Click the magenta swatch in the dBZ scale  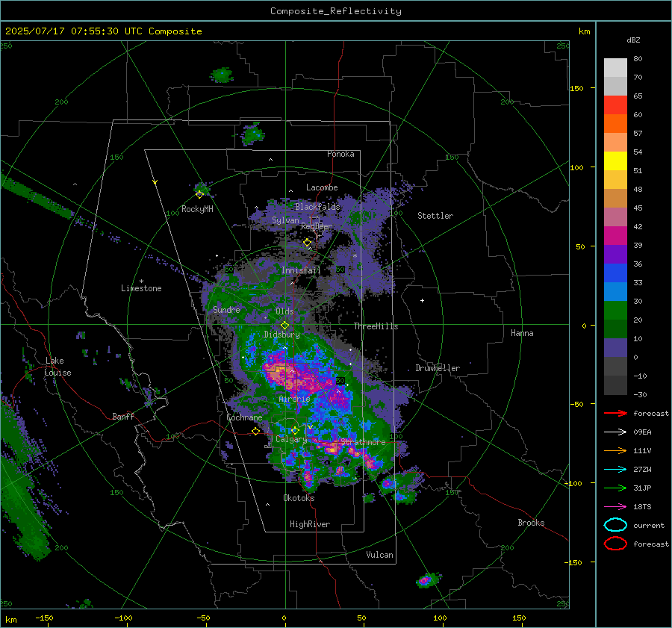[x=615, y=236]
